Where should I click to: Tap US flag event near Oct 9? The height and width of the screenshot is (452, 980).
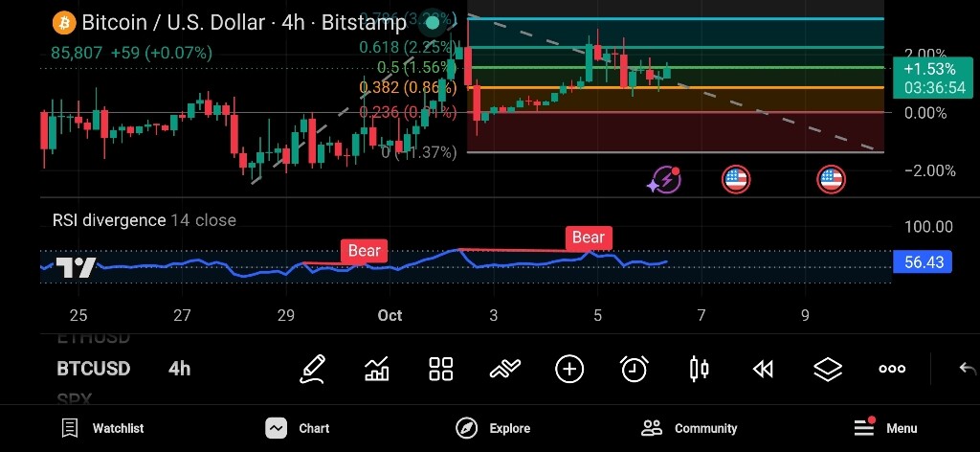pyautogui.click(x=831, y=180)
